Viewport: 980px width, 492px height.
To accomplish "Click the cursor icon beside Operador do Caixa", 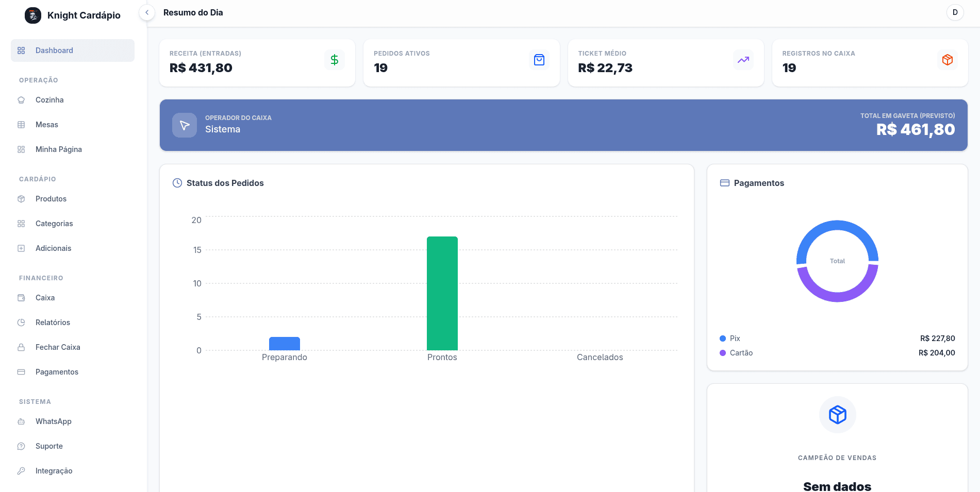I will pyautogui.click(x=185, y=125).
